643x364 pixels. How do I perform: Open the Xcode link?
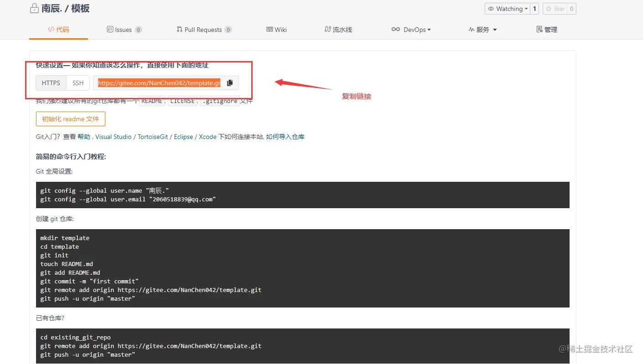coord(207,137)
